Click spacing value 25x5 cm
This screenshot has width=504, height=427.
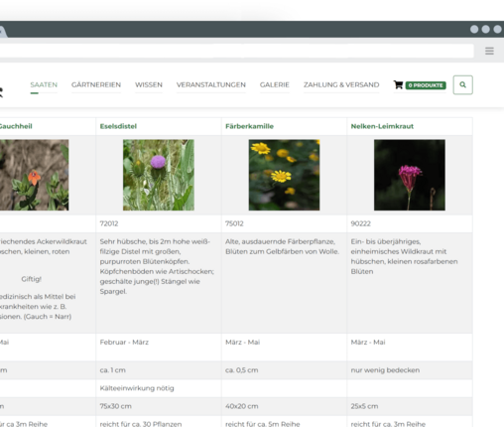pyautogui.click(x=364, y=406)
